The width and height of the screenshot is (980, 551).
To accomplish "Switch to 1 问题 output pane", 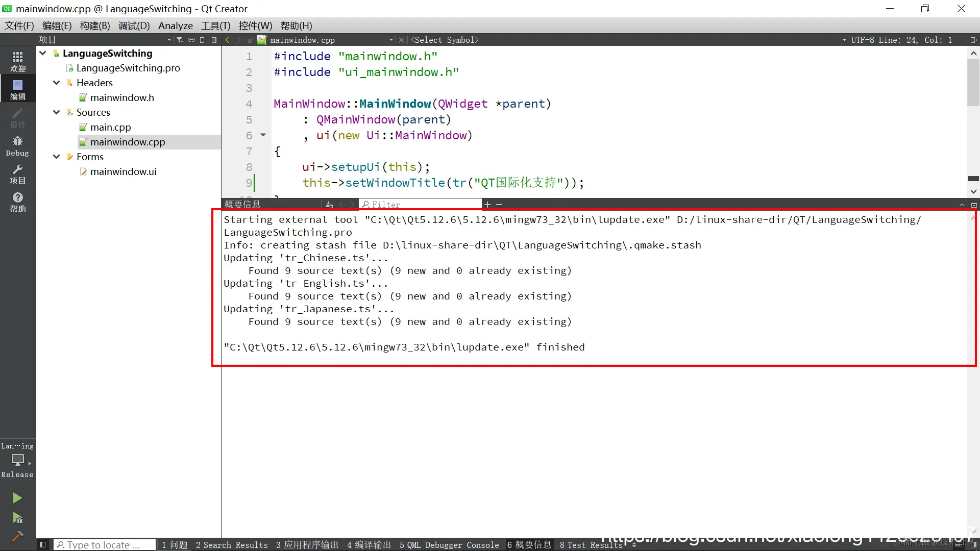I will tap(175, 545).
